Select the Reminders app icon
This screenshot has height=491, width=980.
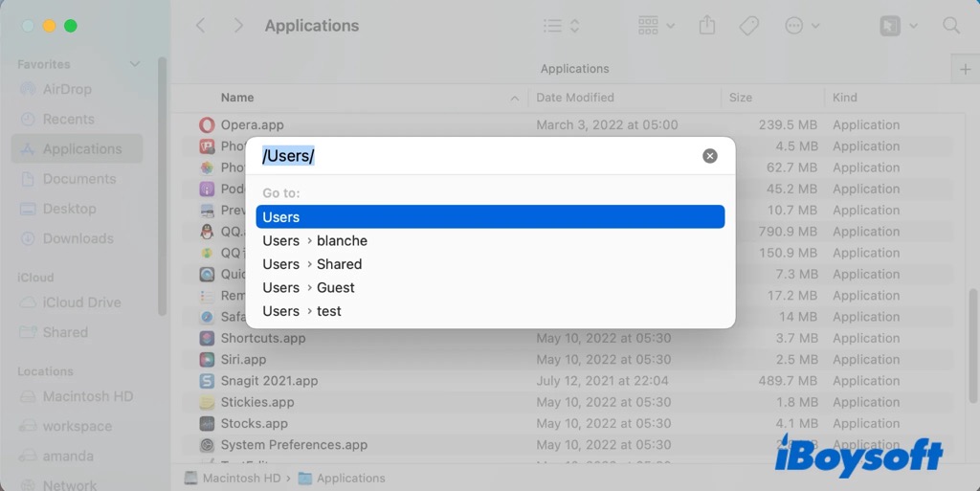pyautogui.click(x=207, y=296)
